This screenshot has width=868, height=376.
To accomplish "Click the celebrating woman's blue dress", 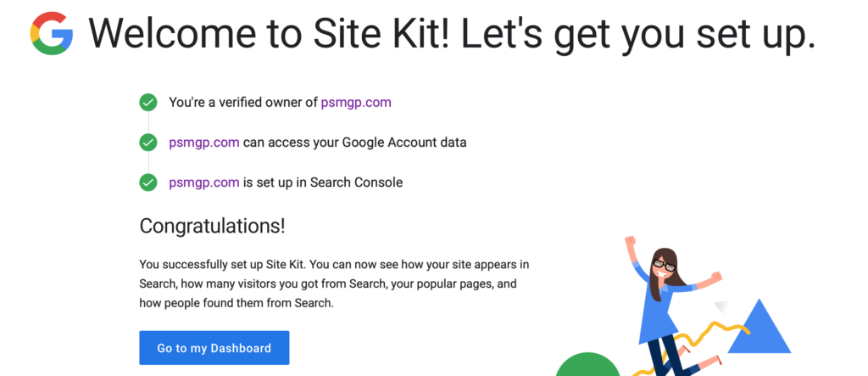I will (x=659, y=313).
